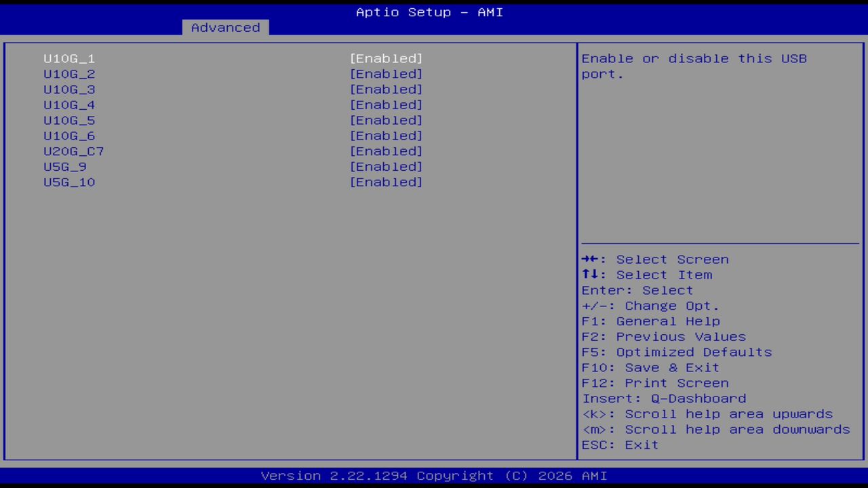
Task: Select the U10G_5 USB port row
Action: [x=68, y=120]
